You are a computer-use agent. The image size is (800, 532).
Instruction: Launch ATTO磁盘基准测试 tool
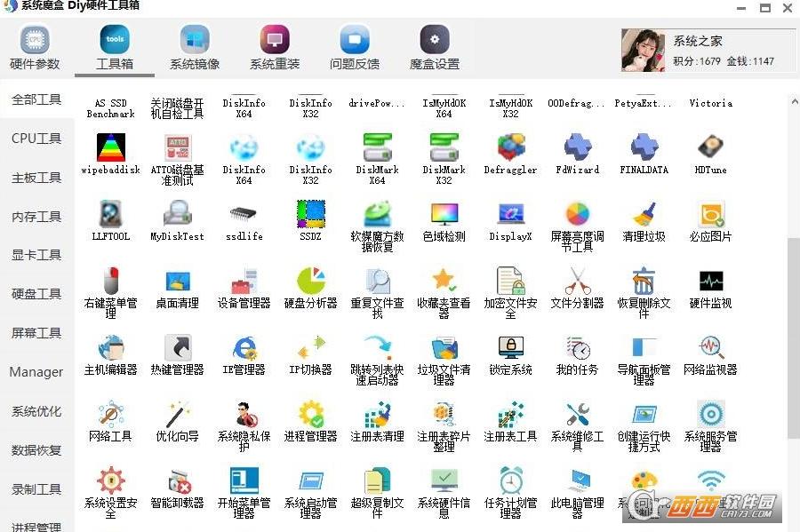pos(177,160)
